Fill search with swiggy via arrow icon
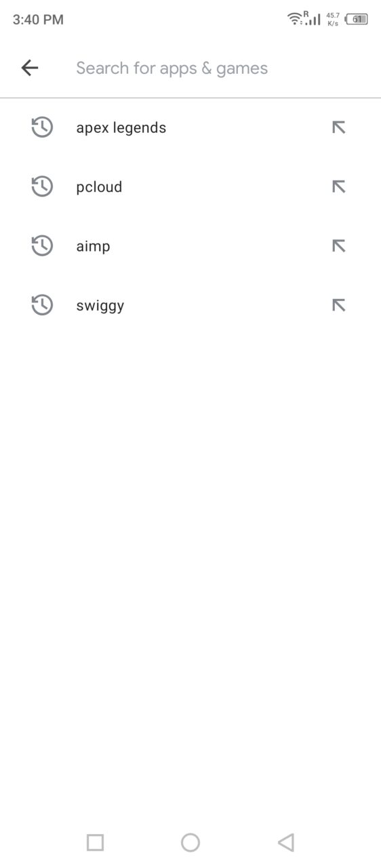 [339, 305]
